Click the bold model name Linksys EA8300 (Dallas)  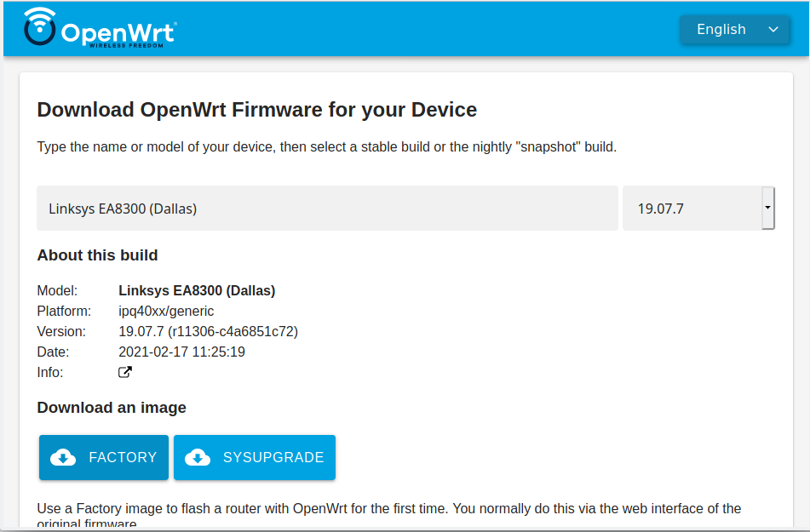coord(197,290)
